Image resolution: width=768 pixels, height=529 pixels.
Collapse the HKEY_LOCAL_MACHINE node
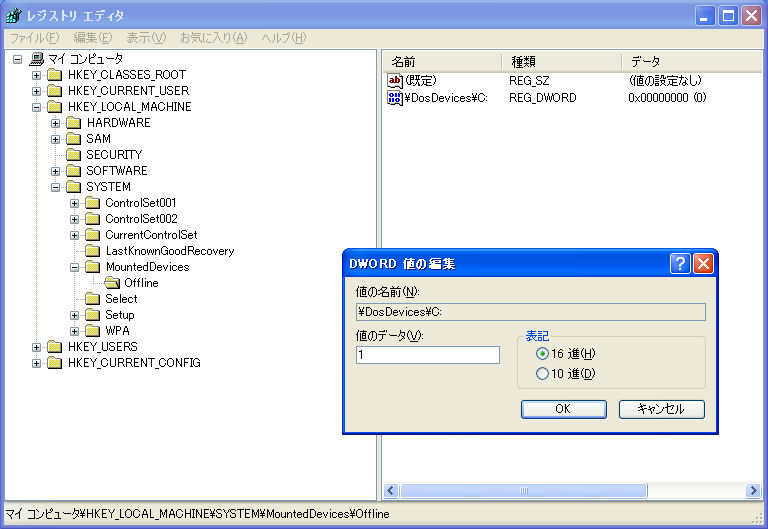click(x=36, y=107)
